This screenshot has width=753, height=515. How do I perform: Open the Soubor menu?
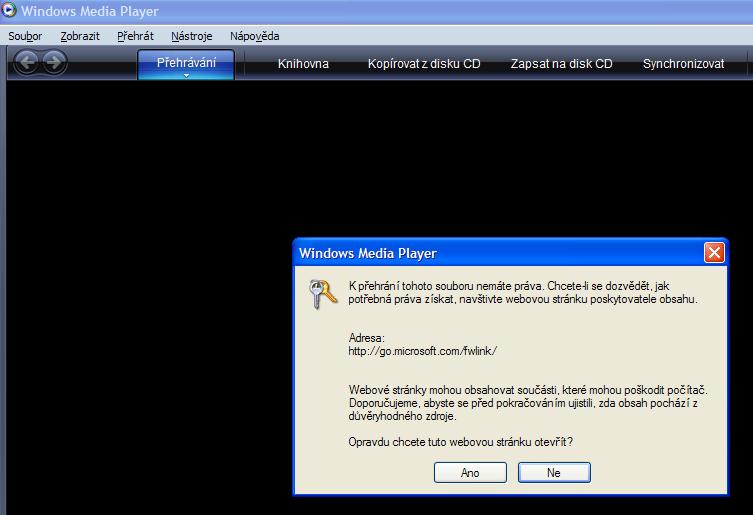click(25, 36)
